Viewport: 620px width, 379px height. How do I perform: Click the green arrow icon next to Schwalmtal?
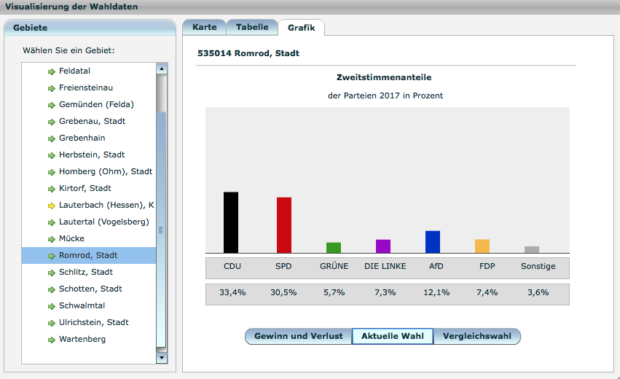click(x=51, y=306)
